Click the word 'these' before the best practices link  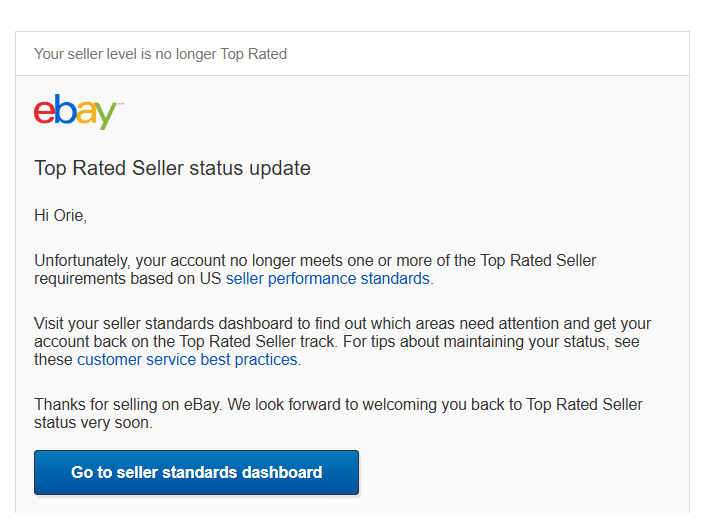[x=53, y=360]
